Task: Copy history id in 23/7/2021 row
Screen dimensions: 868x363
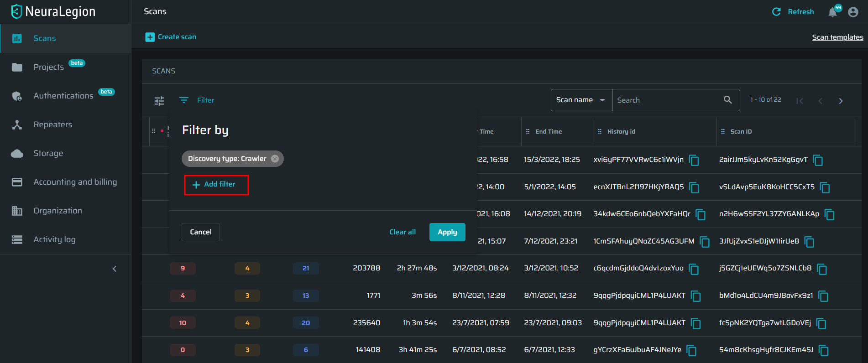Action: point(696,323)
